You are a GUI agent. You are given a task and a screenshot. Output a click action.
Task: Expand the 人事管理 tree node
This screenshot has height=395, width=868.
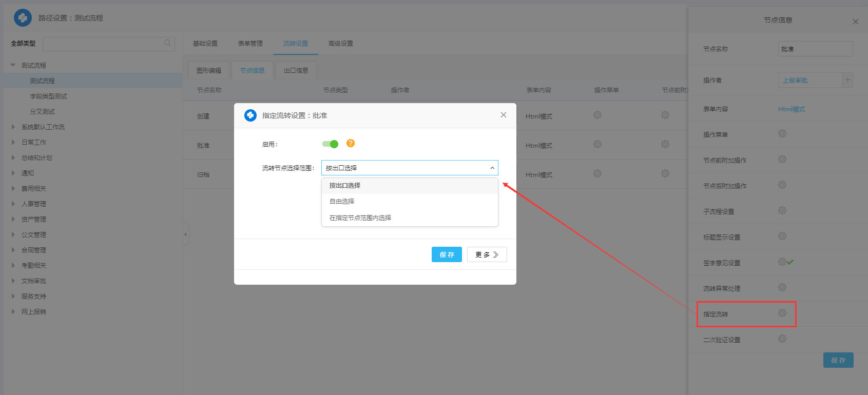[x=13, y=204]
